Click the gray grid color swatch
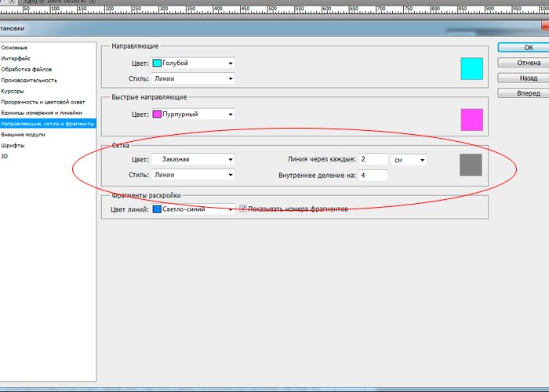Image resolution: width=549 pixels, height=392 pixels. coord(471,165)
